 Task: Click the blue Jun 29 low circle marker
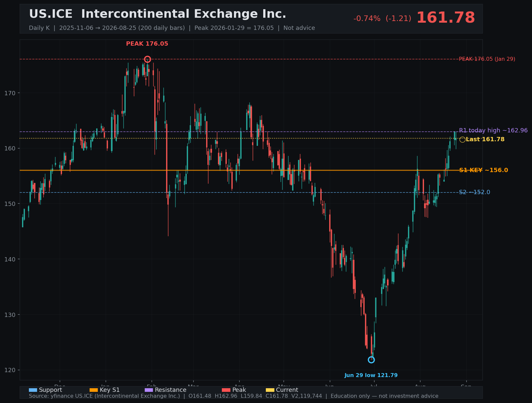(371, 360)
